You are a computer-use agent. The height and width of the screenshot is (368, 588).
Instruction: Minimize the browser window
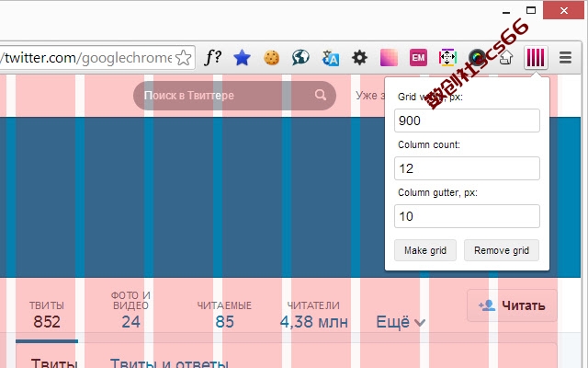click(506, 11)
